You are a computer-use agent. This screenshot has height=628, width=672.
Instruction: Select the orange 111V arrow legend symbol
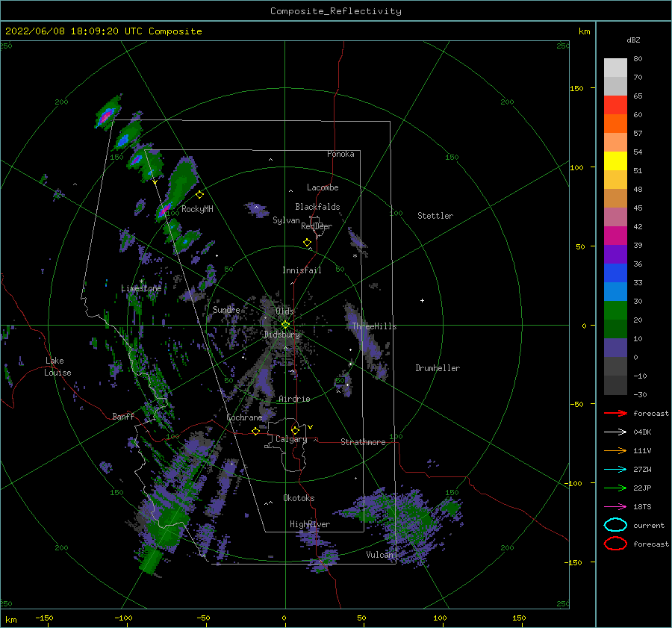pyautogui.click(x=615, y=450)
